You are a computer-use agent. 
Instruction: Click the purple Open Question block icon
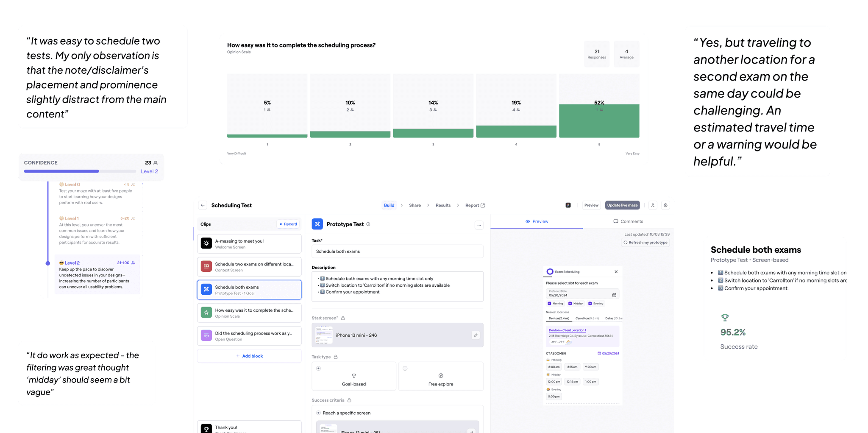point(206,335)
